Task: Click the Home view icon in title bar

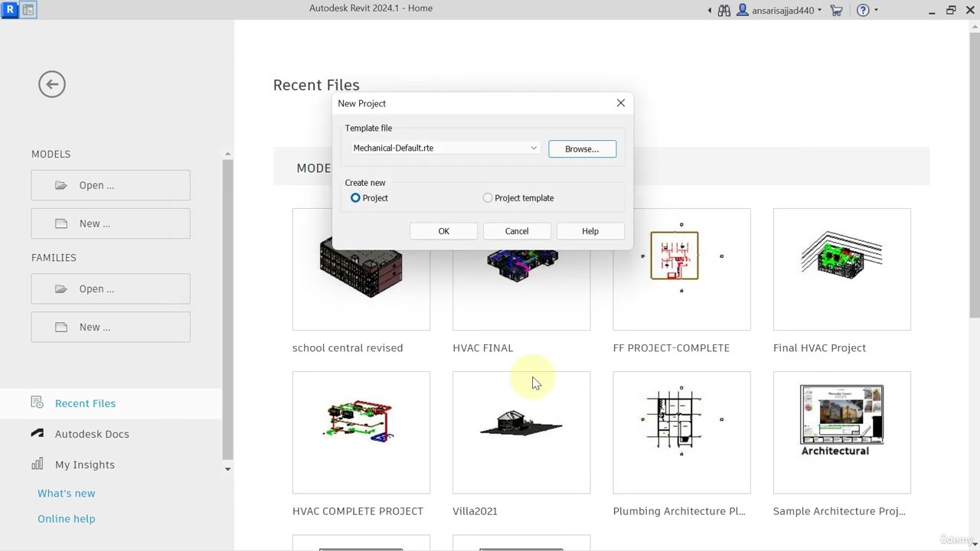Action: click(x=28, y=10)
